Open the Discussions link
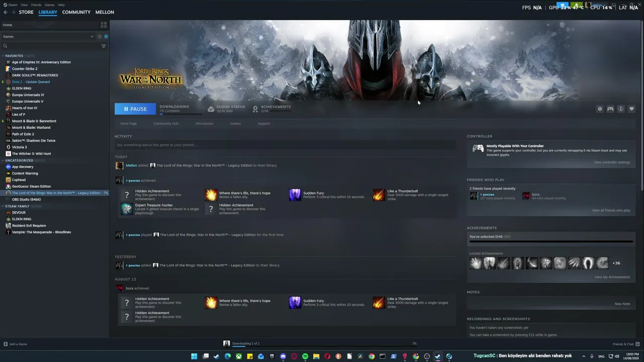644x362 pixels. click(x=204, y=124)
